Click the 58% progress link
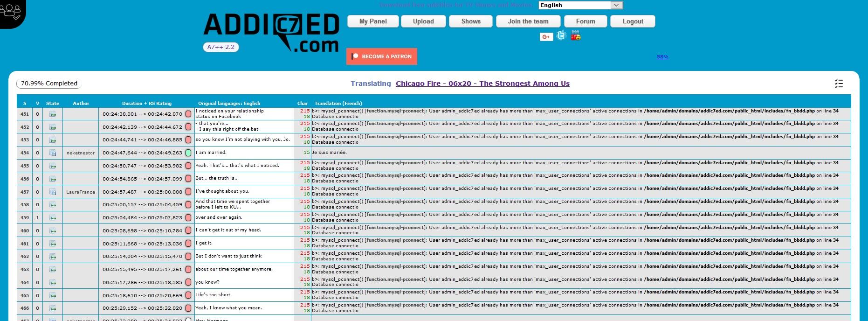Viewport: 868px width, 321px height. tap(662, 57)
